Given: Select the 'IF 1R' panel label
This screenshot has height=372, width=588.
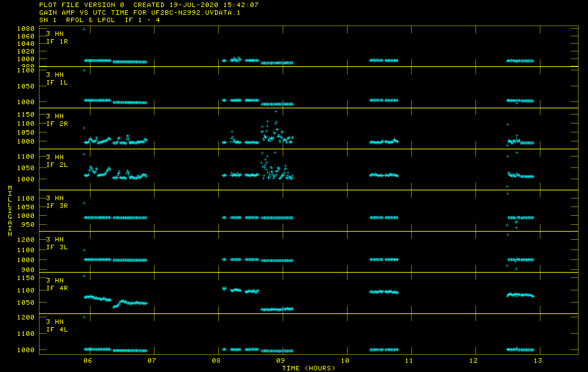Looking at the screenshot, I should (x=57, y=41).
